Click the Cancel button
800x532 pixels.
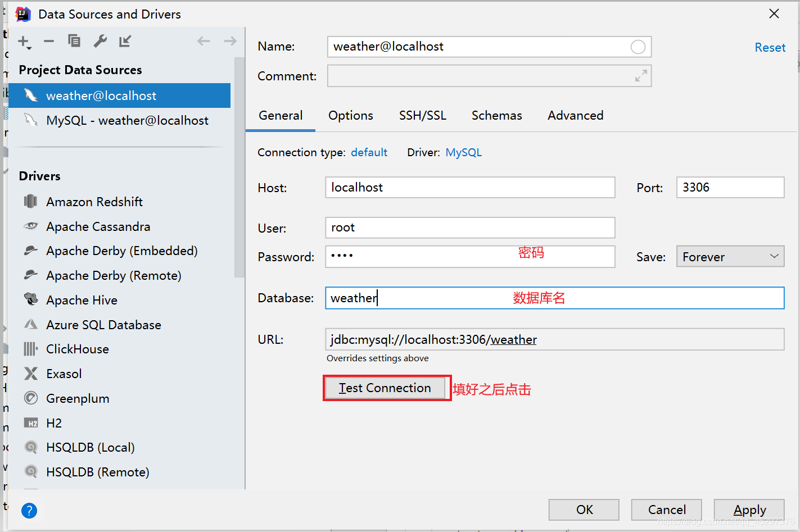coord(667,510)
